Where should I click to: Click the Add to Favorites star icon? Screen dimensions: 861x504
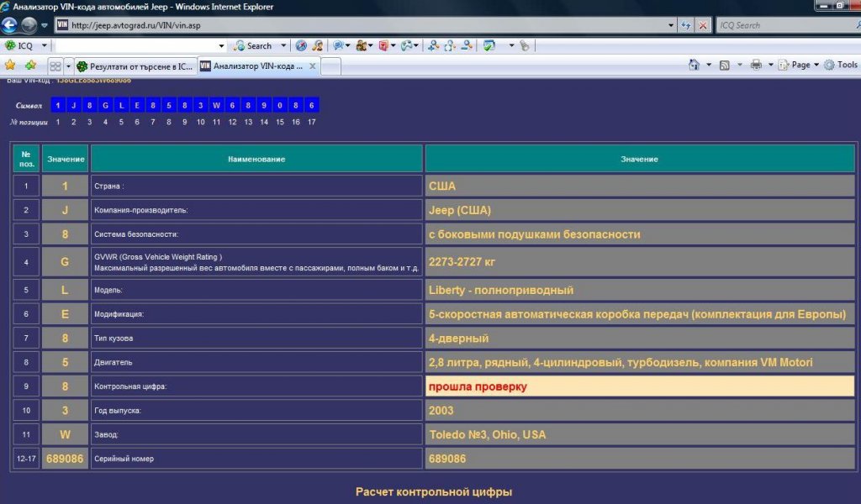(30, 66)
